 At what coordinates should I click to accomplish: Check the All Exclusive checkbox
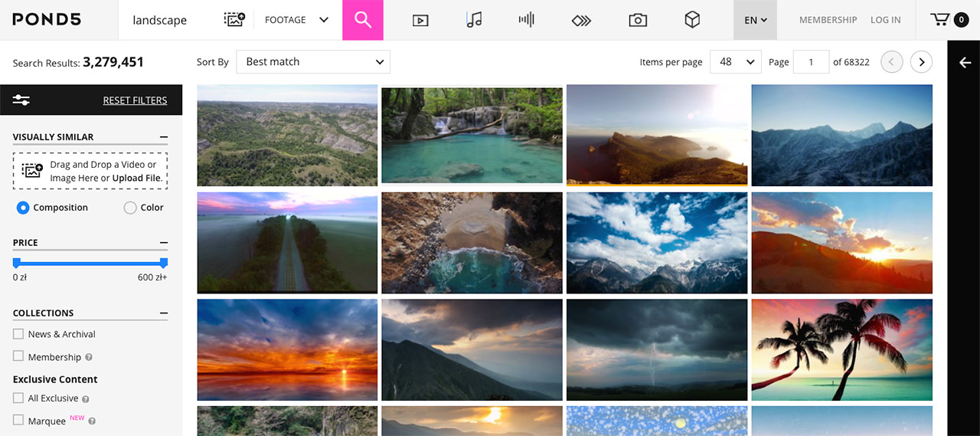[x=18, y=398]
